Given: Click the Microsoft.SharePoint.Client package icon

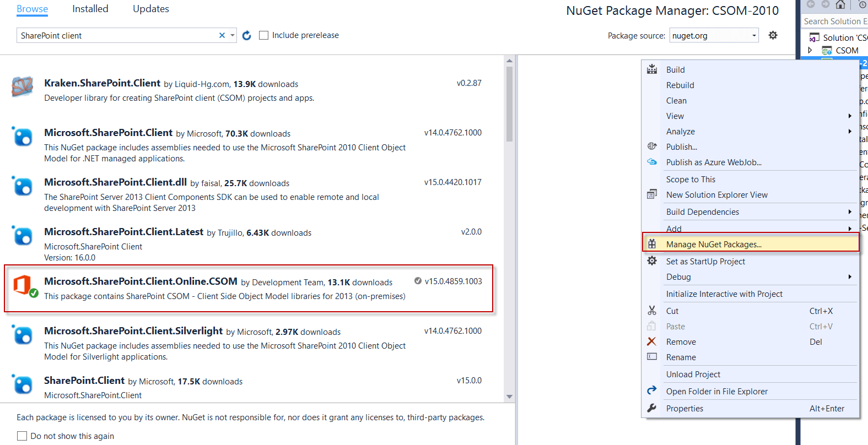Looking at the screenshot, I should coord(23,136).
